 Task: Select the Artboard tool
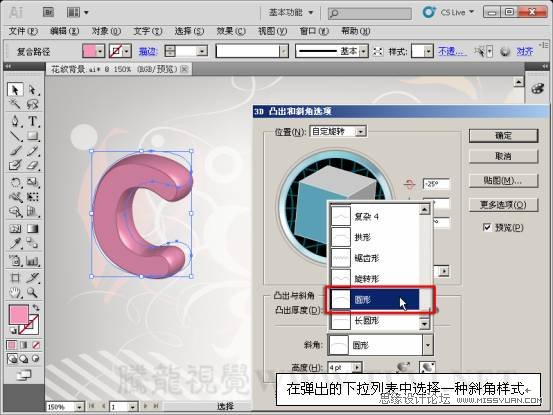coord(15,278)
